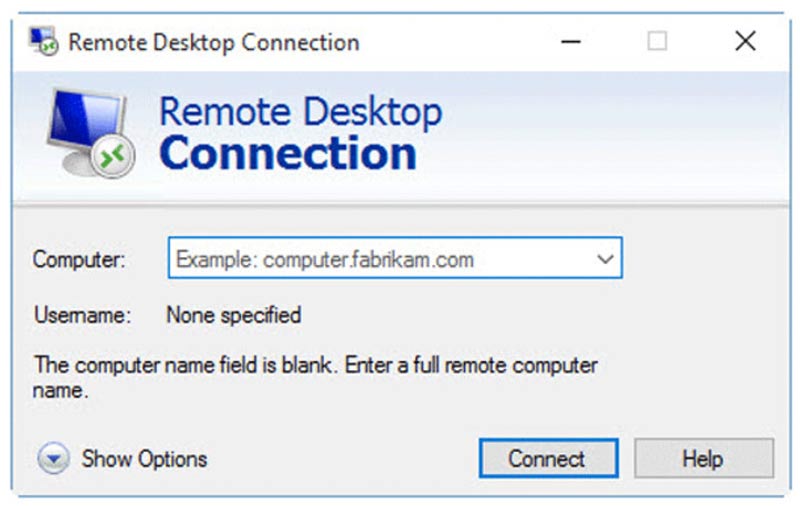This screenshot has width=800, height=506.
Task: Click the window title text in title bar
Action: click(213, 43)
